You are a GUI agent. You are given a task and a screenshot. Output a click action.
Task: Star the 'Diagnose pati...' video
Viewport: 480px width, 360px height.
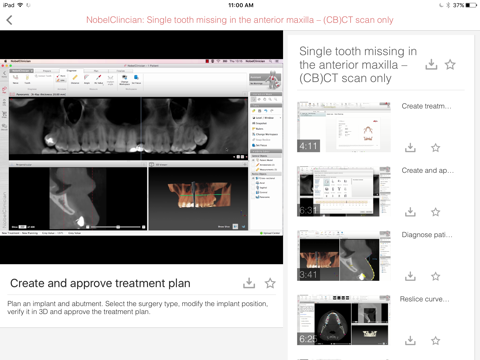[x=435, y=276]
